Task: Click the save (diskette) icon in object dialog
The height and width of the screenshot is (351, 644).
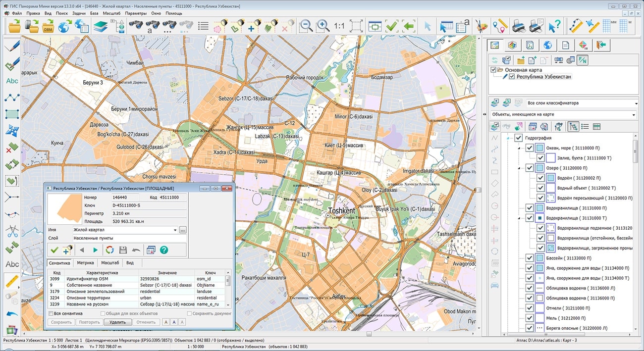Action: point(123,250)
